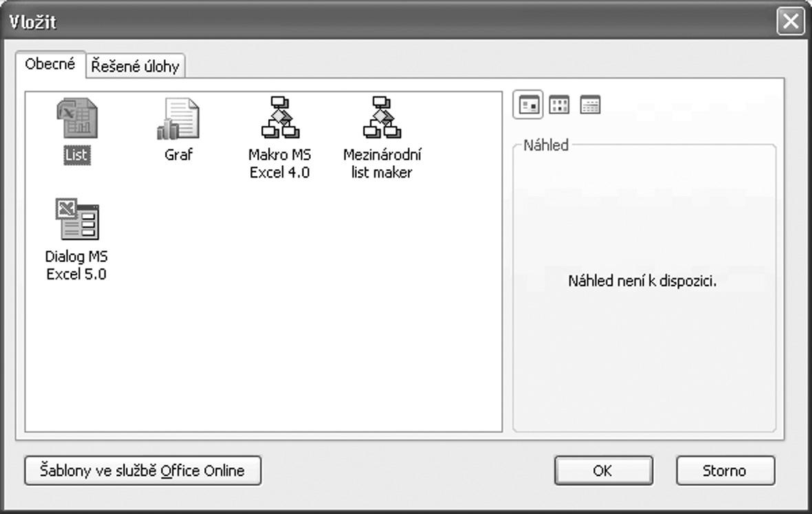812x514 pixels.
Task: Click the 'Graf' label text
Action: [x=178, y=154]
